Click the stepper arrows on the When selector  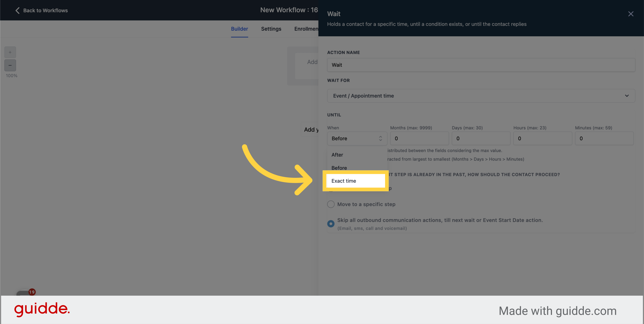pyautogui.click(x=380, y=139)
